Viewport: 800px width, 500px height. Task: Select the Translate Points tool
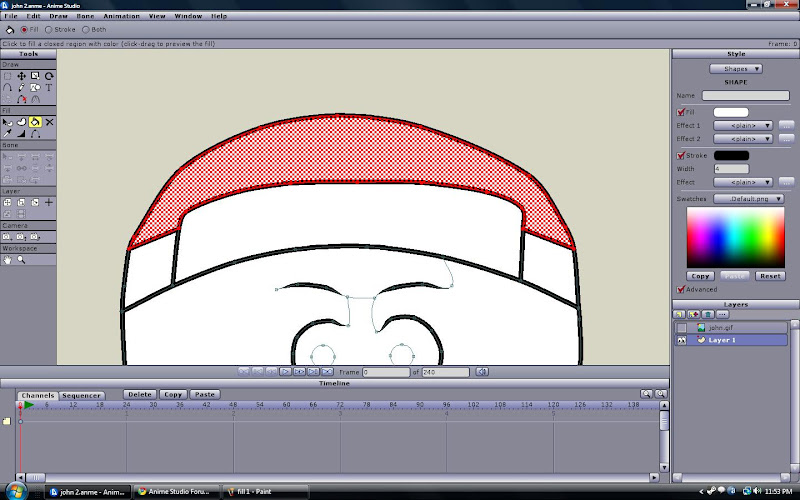point(21,76)
